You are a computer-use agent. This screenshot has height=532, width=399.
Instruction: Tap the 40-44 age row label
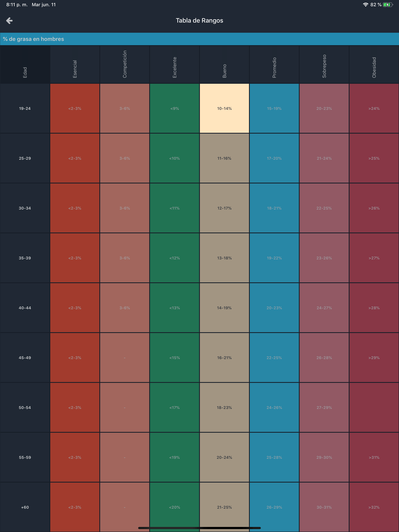[25, 308]
